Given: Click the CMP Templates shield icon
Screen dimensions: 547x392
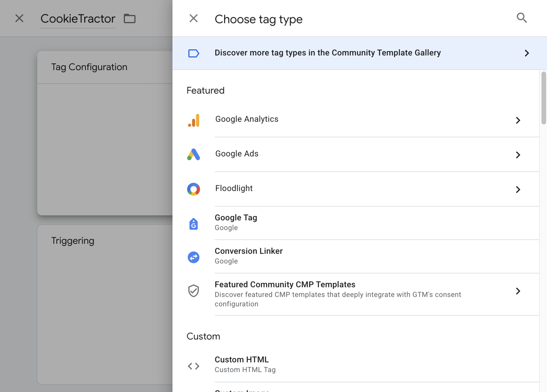Looking at the screenshot, I should click(x=194, y=291).
